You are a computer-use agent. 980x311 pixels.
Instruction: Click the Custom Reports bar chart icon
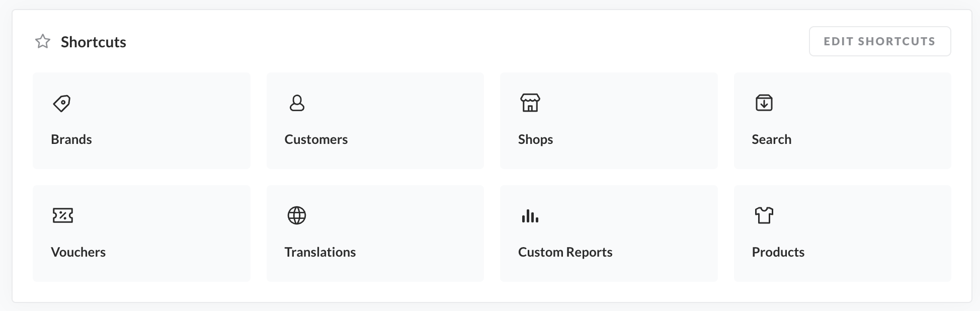coord(530,216)
